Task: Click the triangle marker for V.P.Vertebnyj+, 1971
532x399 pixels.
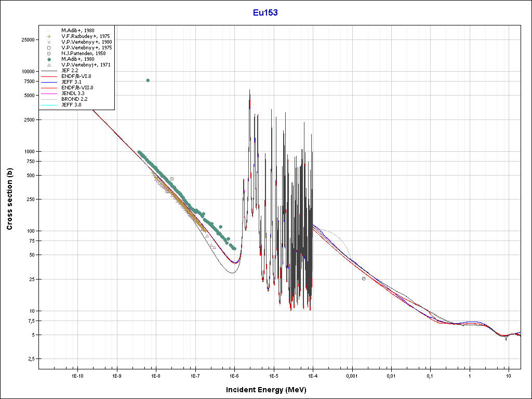Action: [49, 65]
